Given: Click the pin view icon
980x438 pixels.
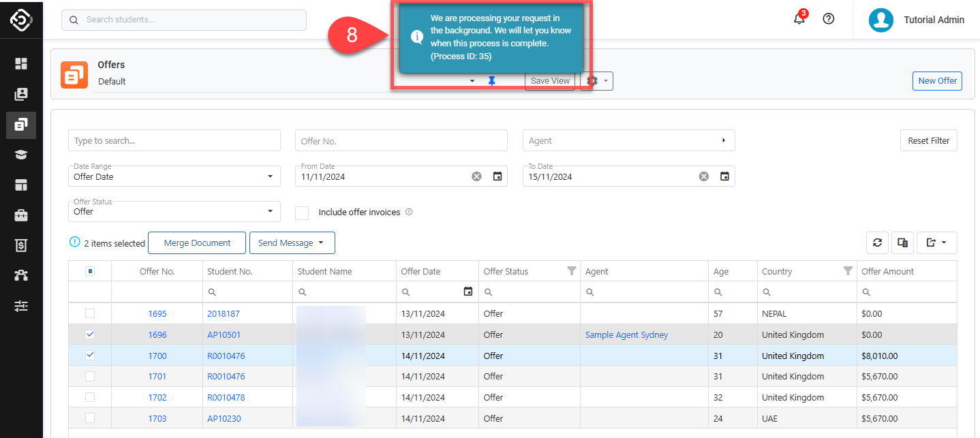Looking at the screenshot, I should [x=491, y=81].
